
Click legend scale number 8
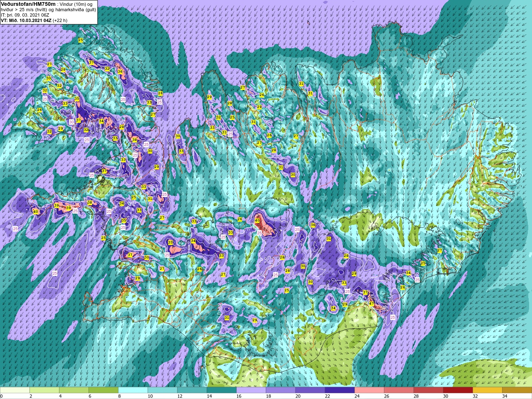coord(119,396)
